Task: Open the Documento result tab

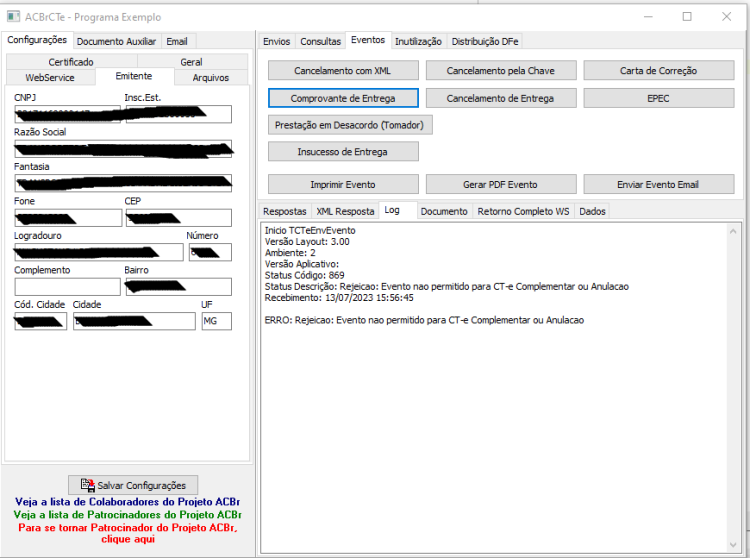Action: point(444,211)
